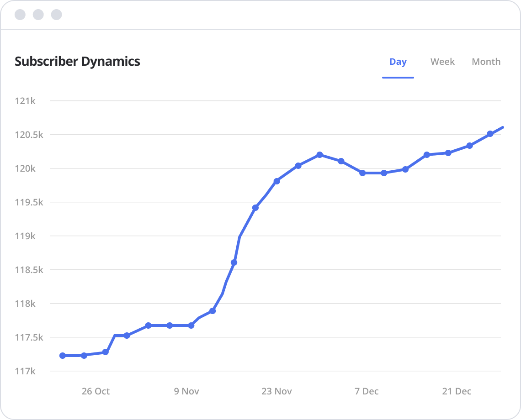Image resolution: width=521 pixels, height=420 pixels.
Task: Click the 121k y-axis label
Action: tap(25, 101)
